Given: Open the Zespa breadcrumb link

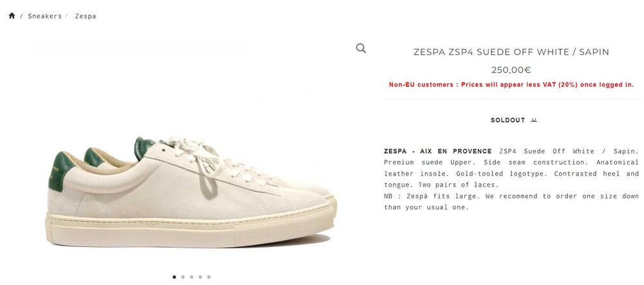Looking at the screenshot, I should point(86,16).
